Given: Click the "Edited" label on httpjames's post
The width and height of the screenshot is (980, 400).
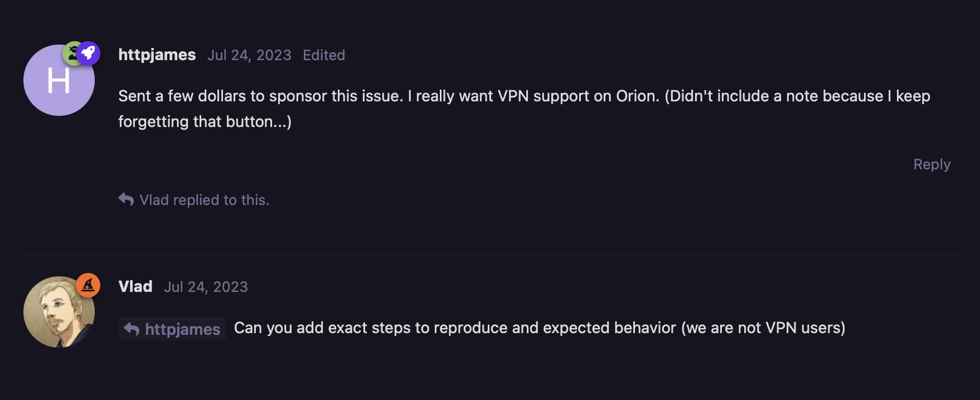Looking at the screenshot, I should 324,55.
